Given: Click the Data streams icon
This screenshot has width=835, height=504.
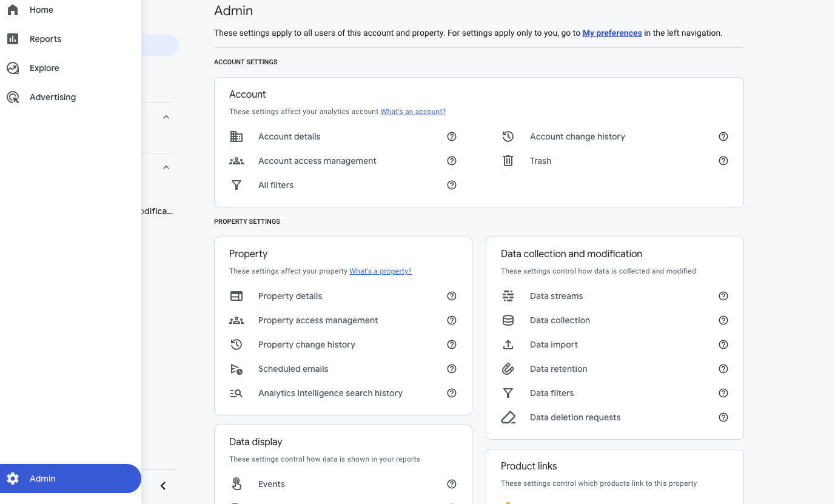Looking at the screenshot, I should coord(508,296).
